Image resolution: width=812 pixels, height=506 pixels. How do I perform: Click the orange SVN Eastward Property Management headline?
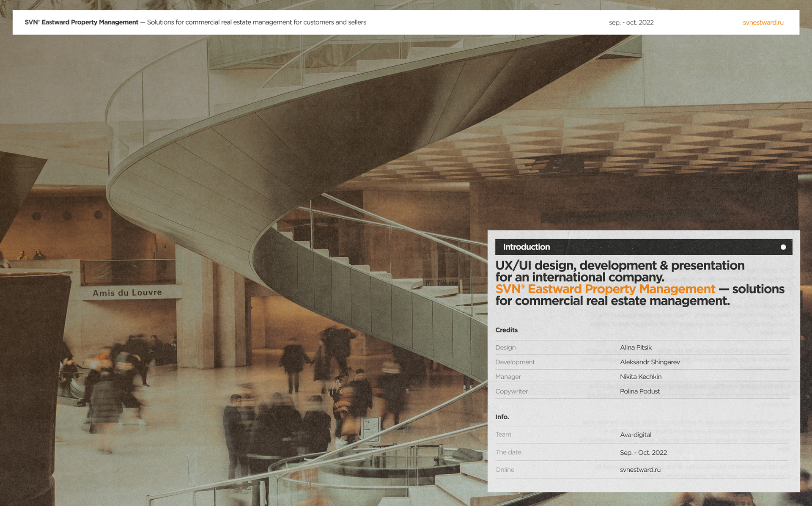coord(605,289)
